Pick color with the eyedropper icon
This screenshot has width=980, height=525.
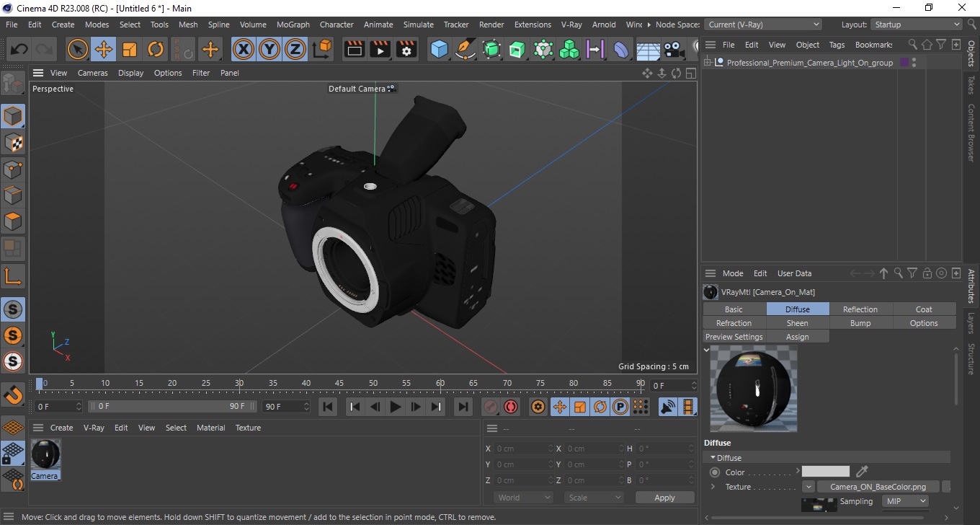click(x=862, y=472)
